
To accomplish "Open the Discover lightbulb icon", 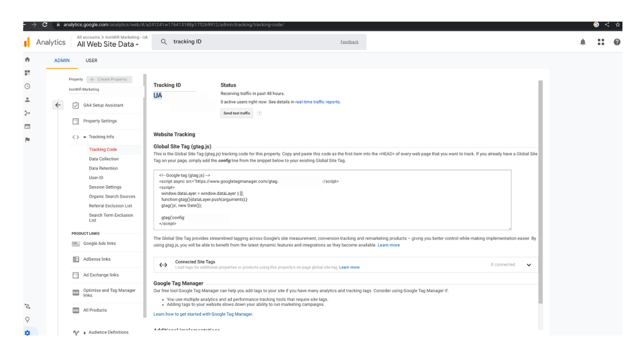I will (27, 319).
